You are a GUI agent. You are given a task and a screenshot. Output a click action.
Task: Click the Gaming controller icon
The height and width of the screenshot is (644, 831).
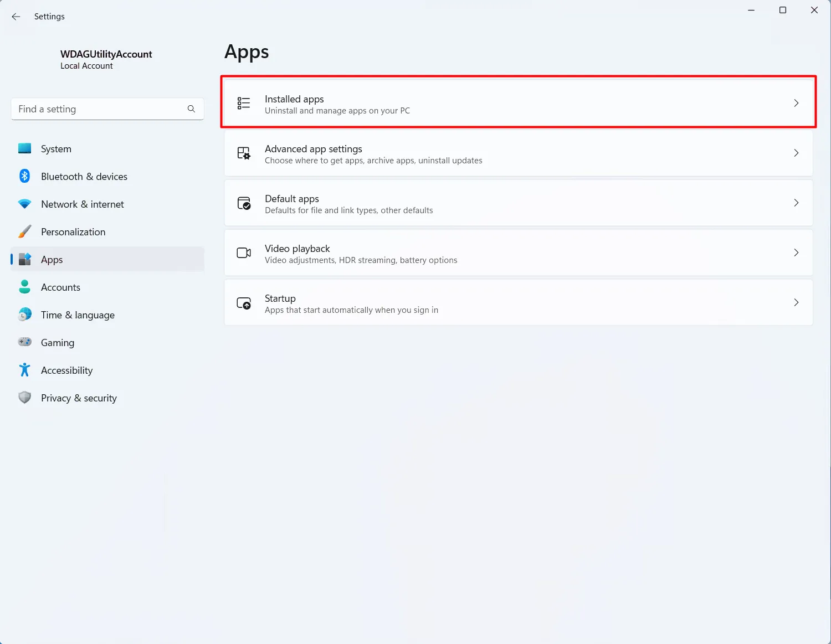(25, 342)
